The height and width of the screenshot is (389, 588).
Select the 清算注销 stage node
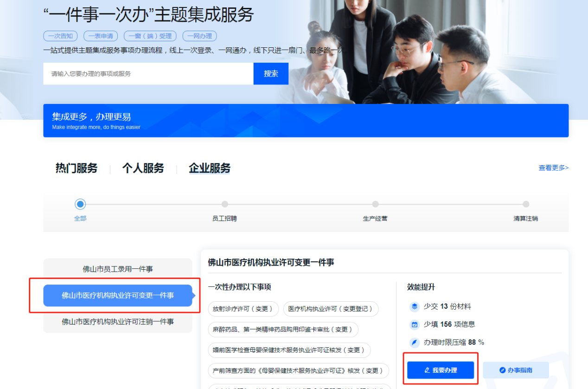tap(526, 204)
